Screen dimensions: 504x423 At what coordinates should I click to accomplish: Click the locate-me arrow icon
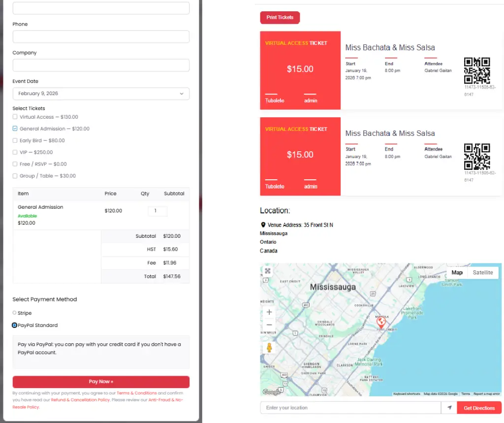449,408
